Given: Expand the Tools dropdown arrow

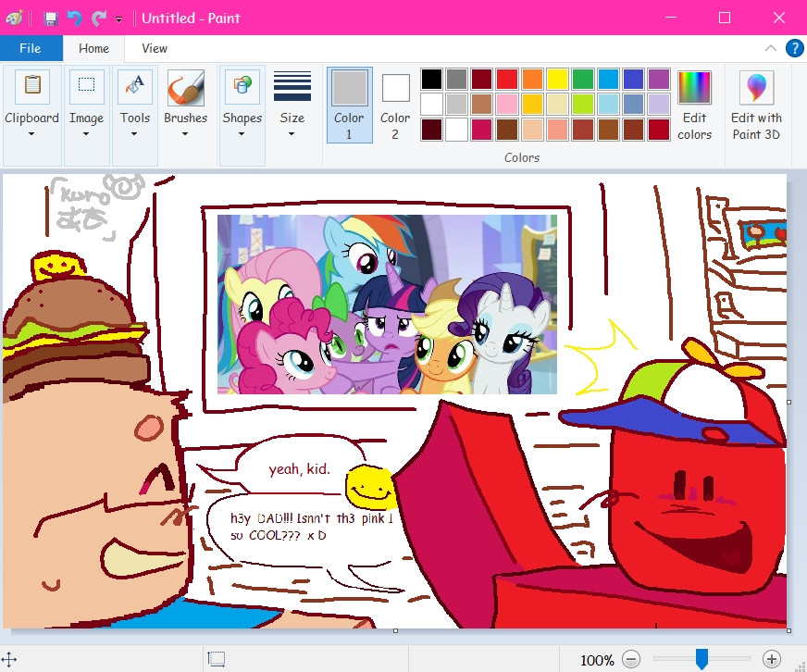Looking at the screenshot, I should 134,134.
